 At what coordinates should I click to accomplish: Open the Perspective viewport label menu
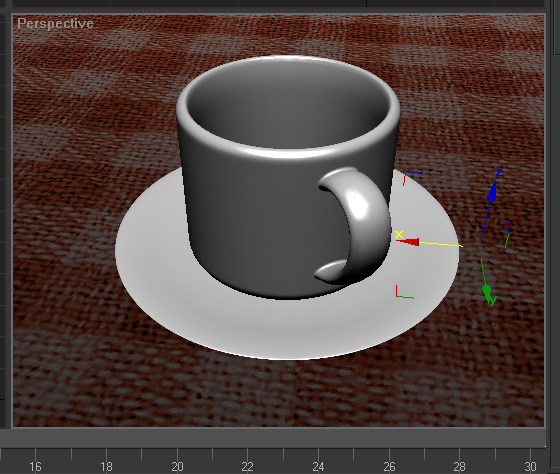tap(55, 24)
